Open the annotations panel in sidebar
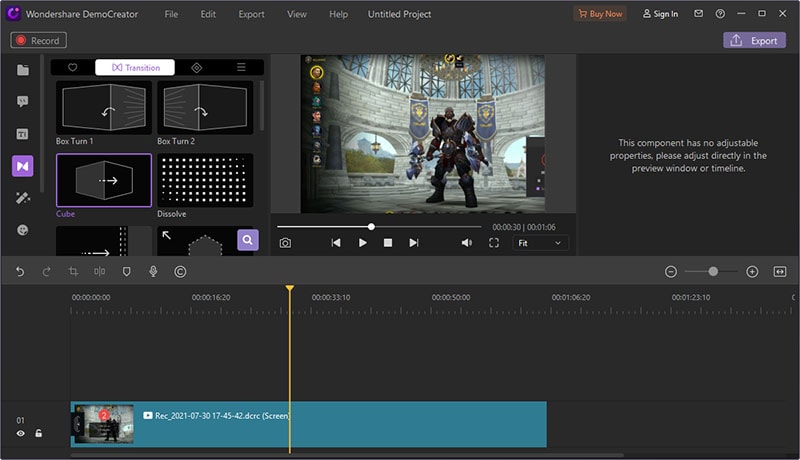This screenshot has height=460, width=800. click(23, 102)
